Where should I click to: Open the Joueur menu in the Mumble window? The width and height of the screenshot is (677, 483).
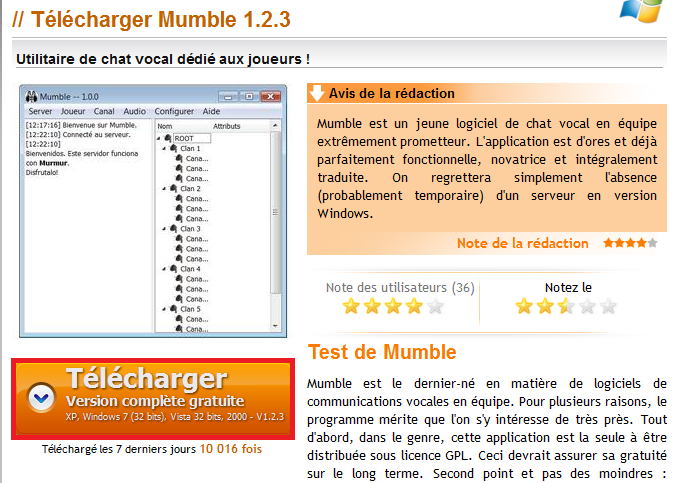point(73,111)
